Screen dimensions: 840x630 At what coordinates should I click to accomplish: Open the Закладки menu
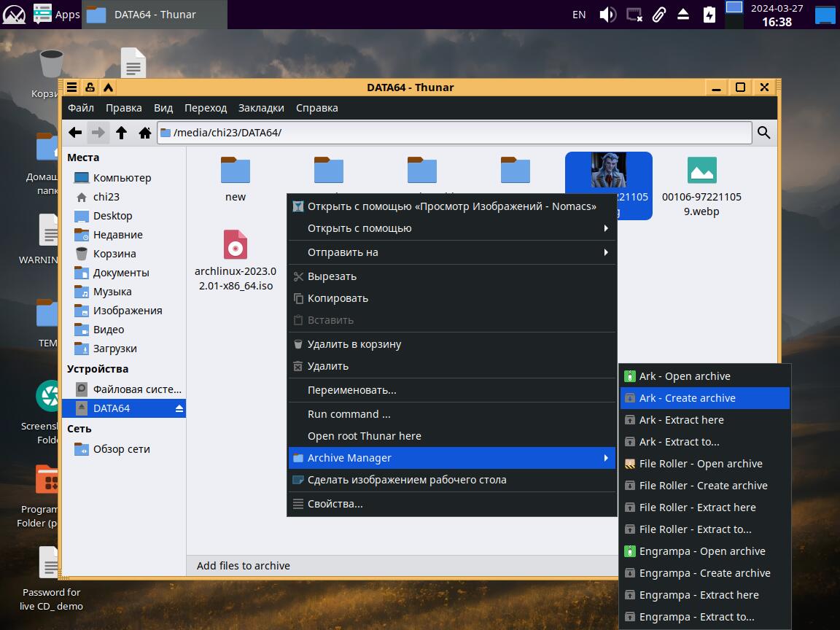262,108
